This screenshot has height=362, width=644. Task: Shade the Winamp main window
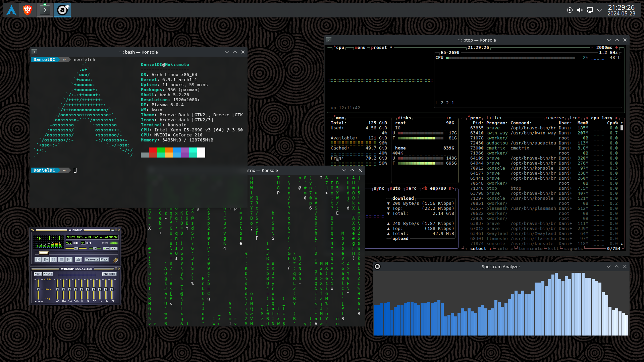pos(116,230)
